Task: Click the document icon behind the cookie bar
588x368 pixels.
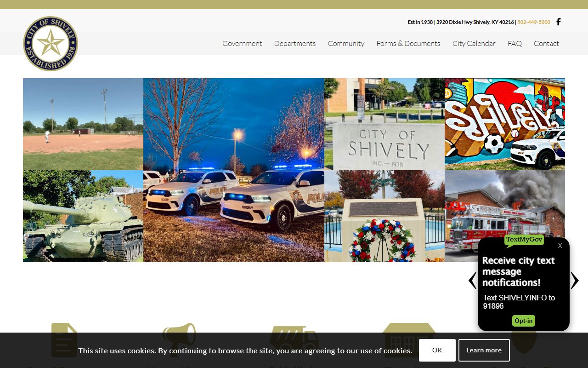Action: coord(64,340)
